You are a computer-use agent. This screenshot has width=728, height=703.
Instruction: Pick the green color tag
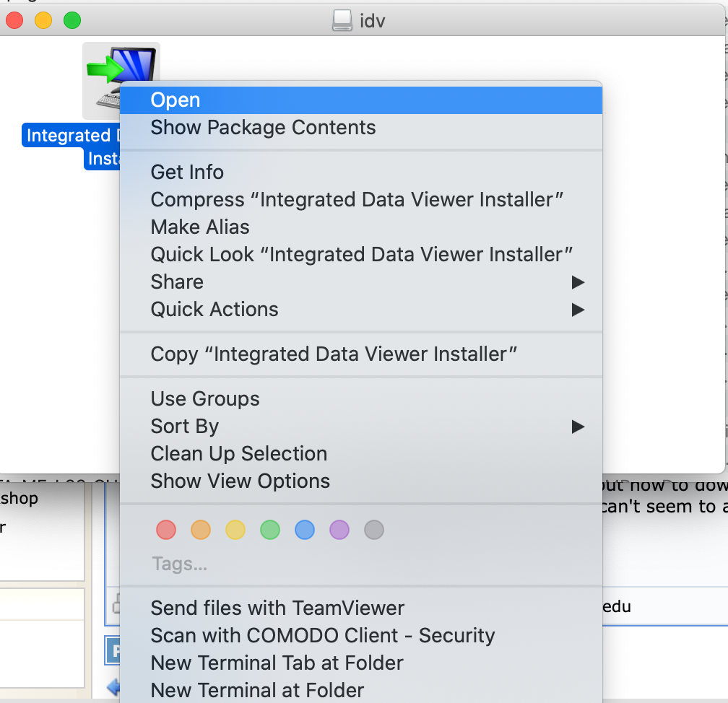(x=270, y=530)
